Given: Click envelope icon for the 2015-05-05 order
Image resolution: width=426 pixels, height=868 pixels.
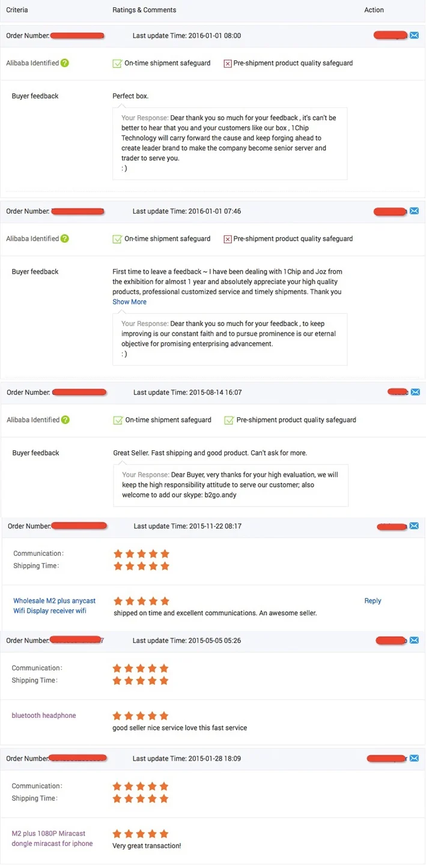Looking at the screenshot, I should [x=414, y=640].
